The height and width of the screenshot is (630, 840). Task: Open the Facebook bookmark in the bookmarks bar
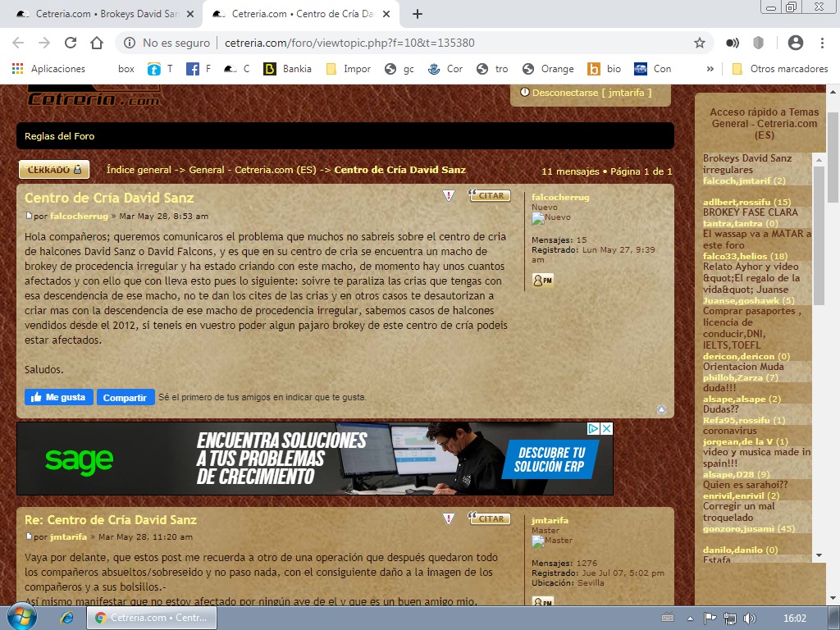tap(198, 69)
